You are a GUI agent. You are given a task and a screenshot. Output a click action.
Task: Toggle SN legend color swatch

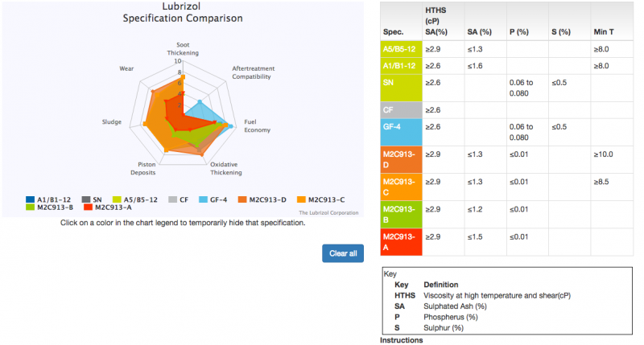[x=86, y=199]
